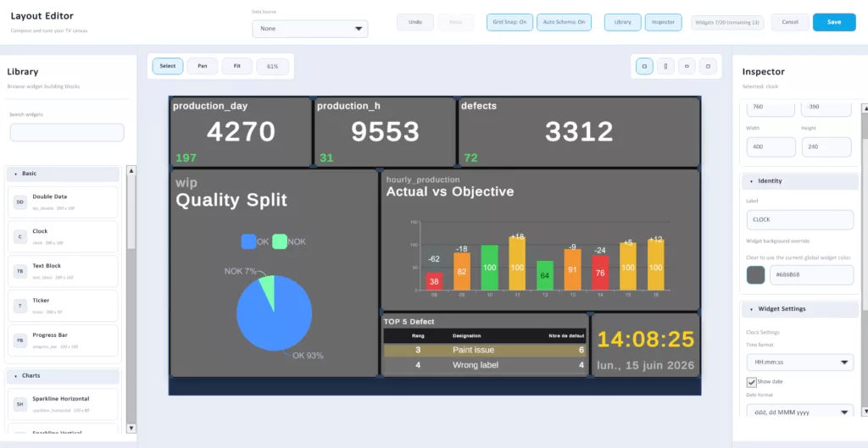This screenshot has width=868, height=448.
Task: Click the green NOK legend marker
Action: [280, 241]
